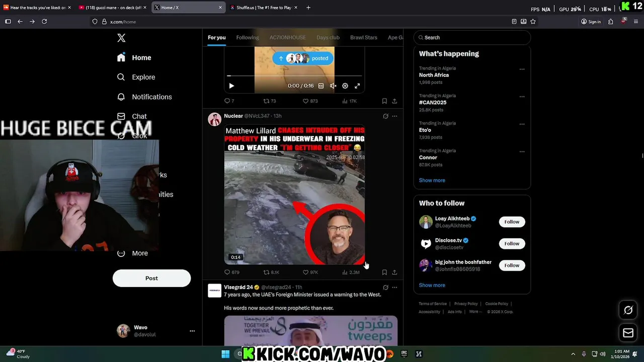Bookmark the Nuclear post

(x=384, y=273)
